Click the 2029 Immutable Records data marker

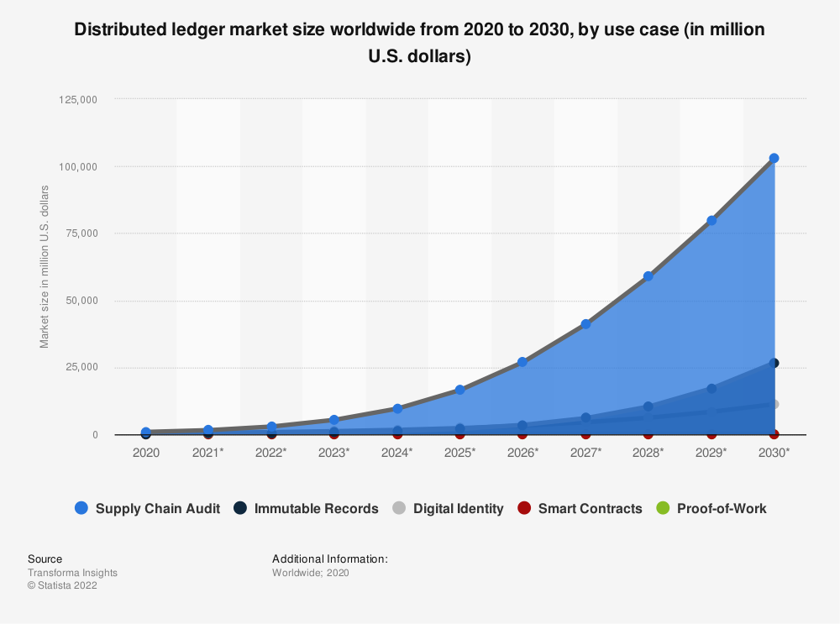pyautogui.click(x=711, y=388)
